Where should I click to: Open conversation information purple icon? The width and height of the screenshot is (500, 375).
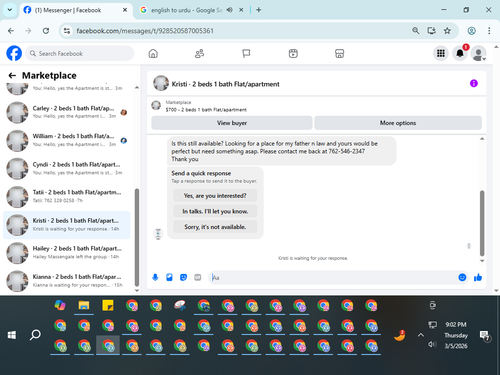[x=474, y=83]
